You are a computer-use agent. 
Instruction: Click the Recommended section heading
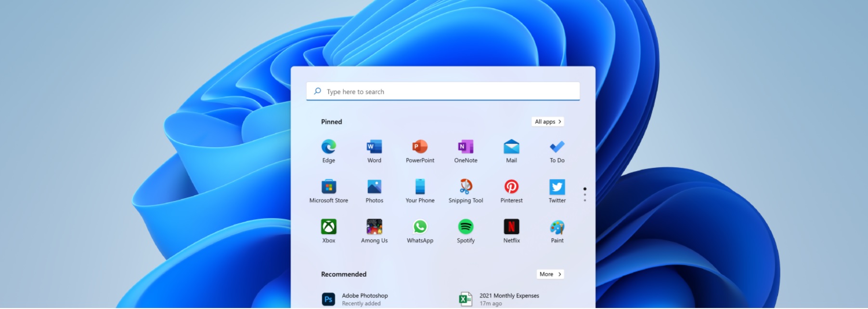coord(344,274)
